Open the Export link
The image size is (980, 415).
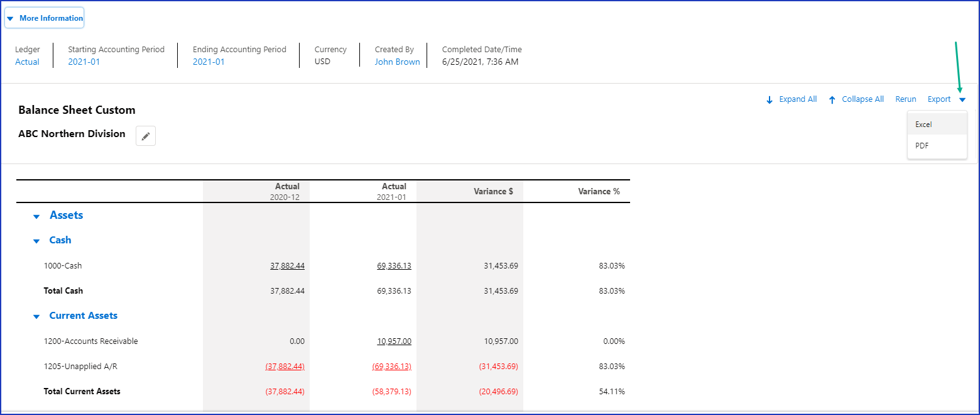point(939,99)
